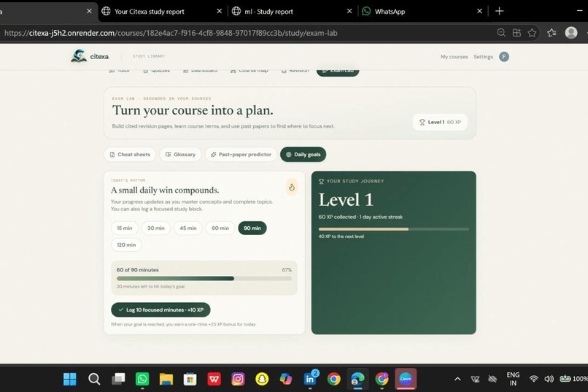588x392 pixels.
Task: Close the 'Your Citexa study report' tab
Action: click(220, 11)
